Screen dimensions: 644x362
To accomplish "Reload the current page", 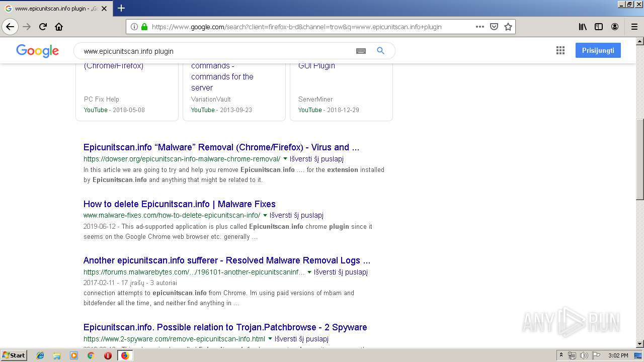I will click(43, 27).
